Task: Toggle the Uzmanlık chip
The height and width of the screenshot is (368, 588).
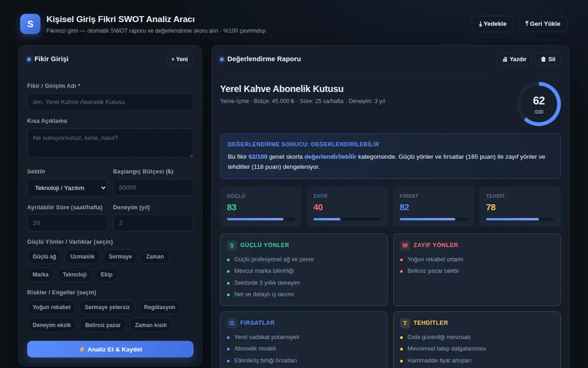Action: tap(82, 257)
